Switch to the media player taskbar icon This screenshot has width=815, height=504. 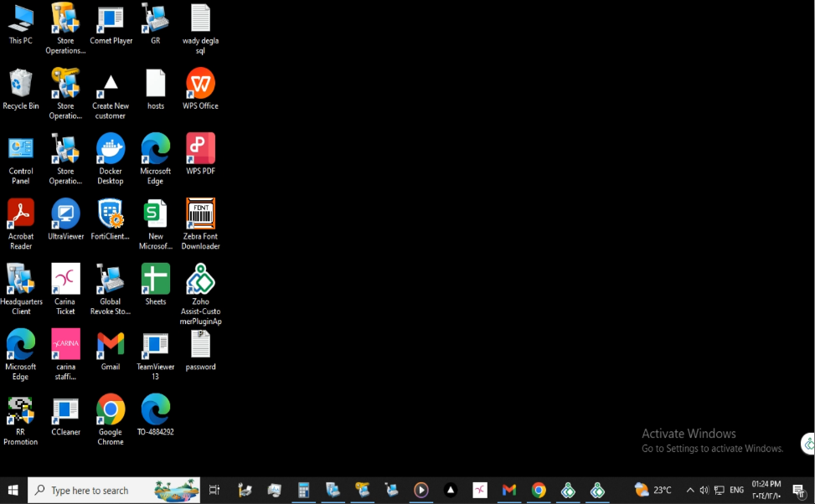pyautogui.click(x=421, y=490)
